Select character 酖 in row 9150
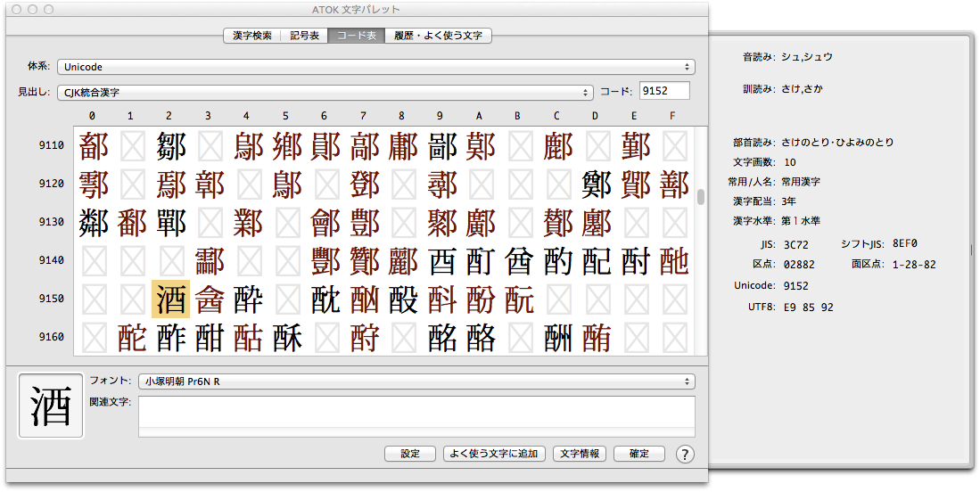Screen dimensions: 980x492 pyautogui.click(x=325, y=299)
